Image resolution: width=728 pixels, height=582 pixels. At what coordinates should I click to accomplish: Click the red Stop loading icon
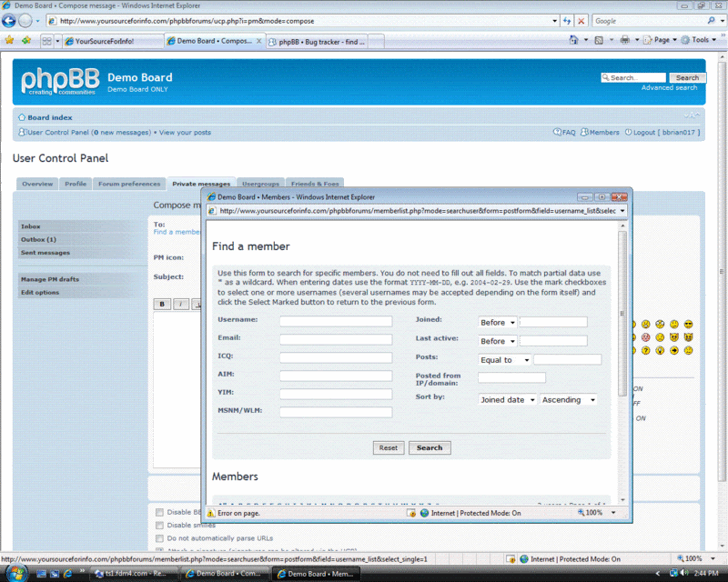(x=581, y=21)
